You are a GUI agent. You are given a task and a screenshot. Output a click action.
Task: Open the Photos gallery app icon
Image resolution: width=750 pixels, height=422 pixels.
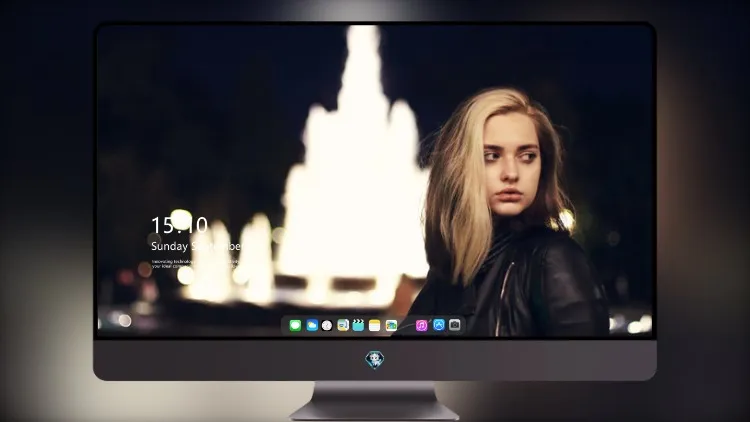tap(391, 325)
